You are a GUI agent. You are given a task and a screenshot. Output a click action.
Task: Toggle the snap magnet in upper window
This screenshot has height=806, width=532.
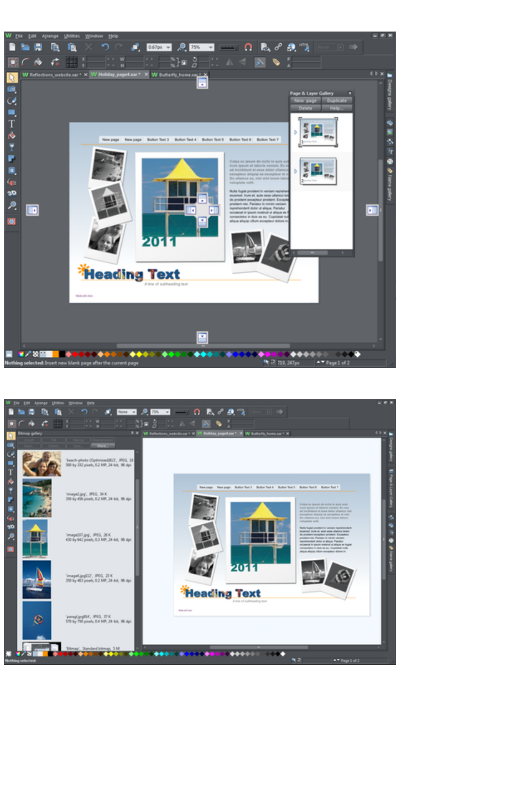pos(248,47)
